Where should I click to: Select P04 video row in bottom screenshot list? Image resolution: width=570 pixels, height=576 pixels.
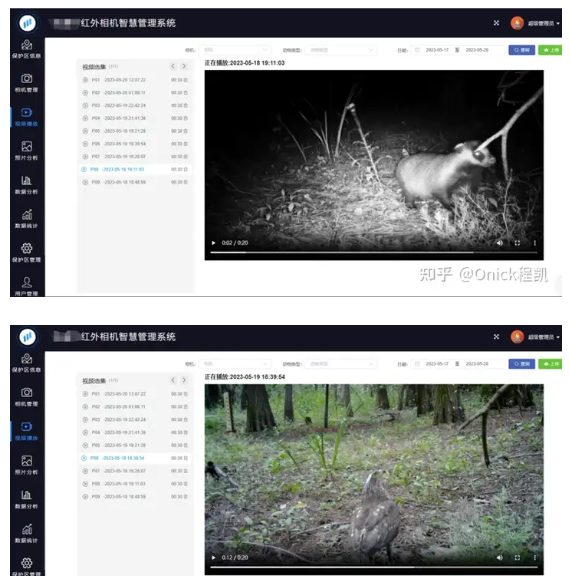pos(135,432)
